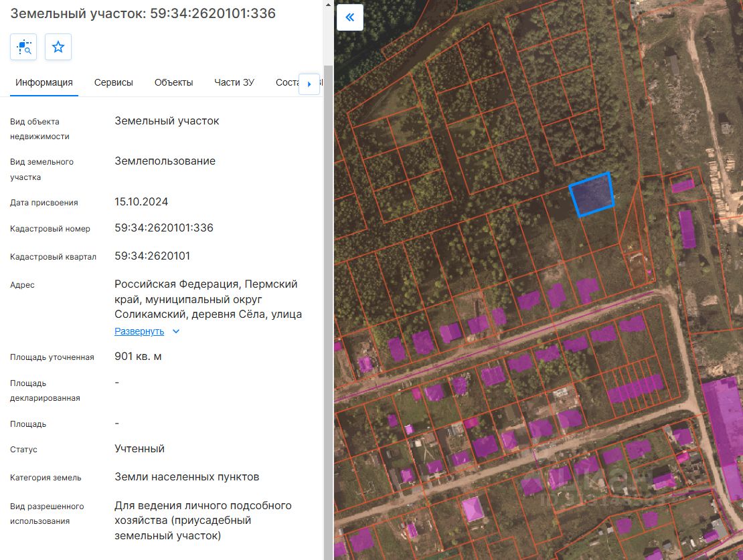Image resolution: width=743 pixels, height=560 pixels.
Task: Click the cadastral quarter value 59:34:2620101
Action: [x=152, y=256]
